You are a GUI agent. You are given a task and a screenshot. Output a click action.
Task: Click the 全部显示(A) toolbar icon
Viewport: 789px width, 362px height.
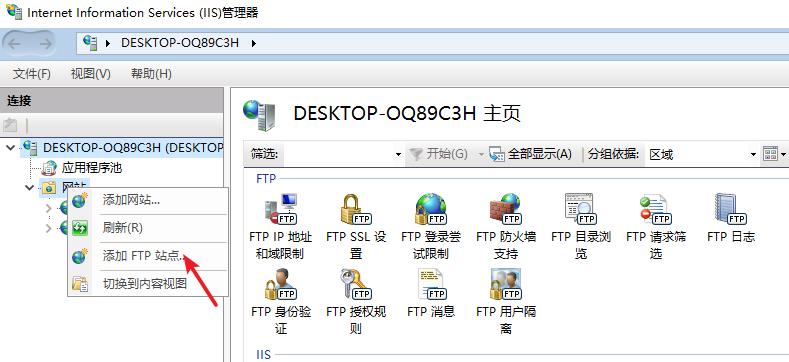point(497,154)
